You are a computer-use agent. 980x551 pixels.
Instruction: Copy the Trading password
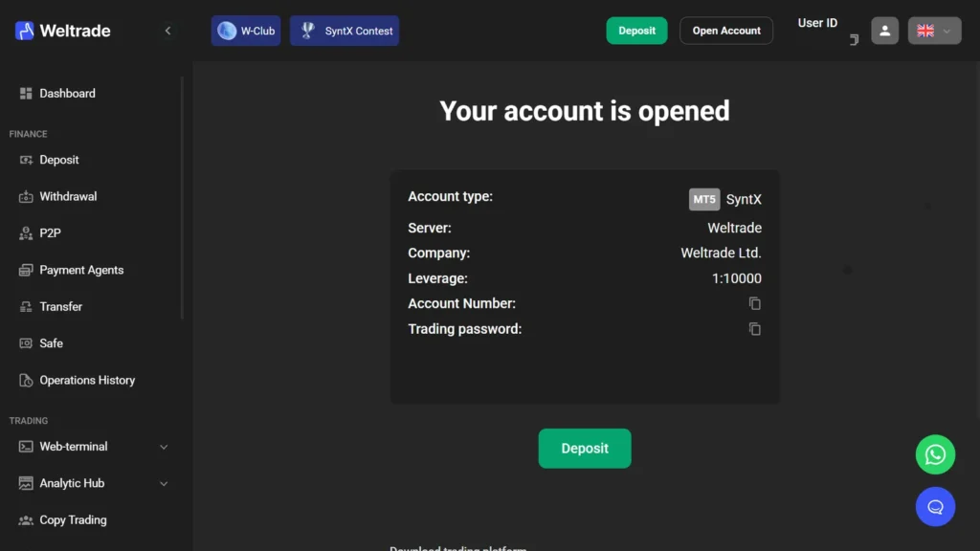coord(754,329)
